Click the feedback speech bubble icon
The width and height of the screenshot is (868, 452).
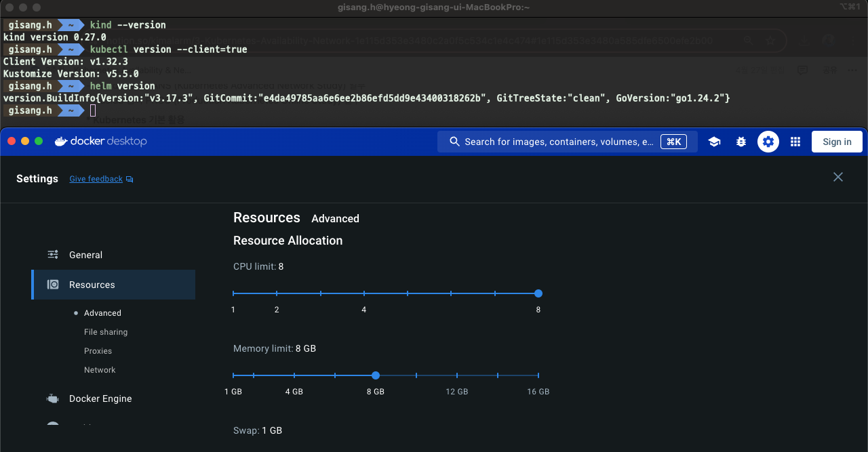click(130, 179)
